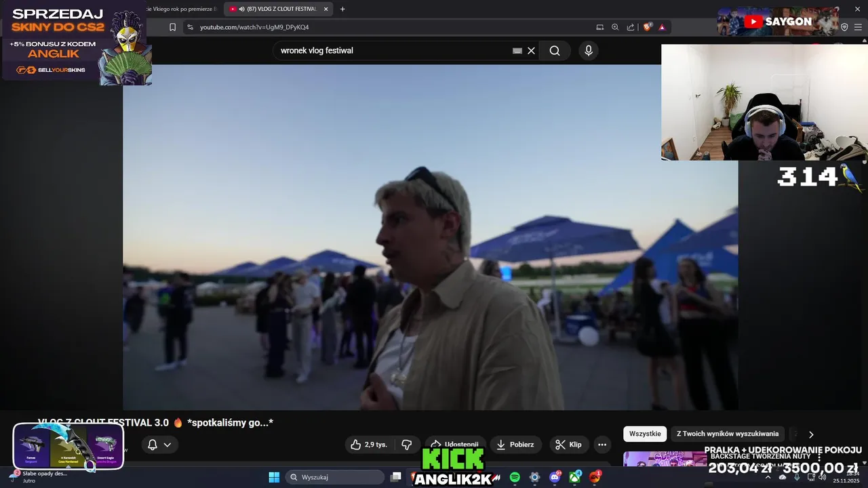Start voice search with microphone
Screen dimensions: 868x488
click(x=589, y=51)
